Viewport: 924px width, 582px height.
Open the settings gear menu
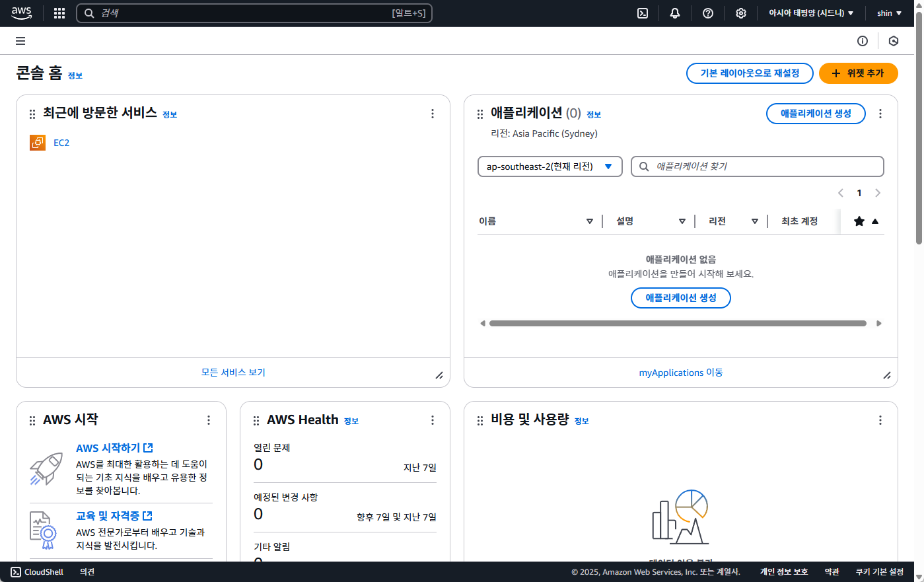coord(741,13)
